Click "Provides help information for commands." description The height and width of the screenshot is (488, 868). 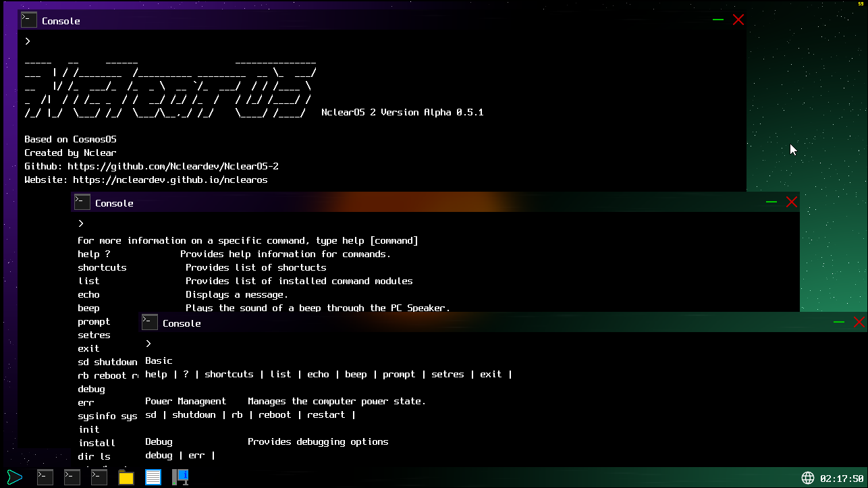tap(286, 254)
